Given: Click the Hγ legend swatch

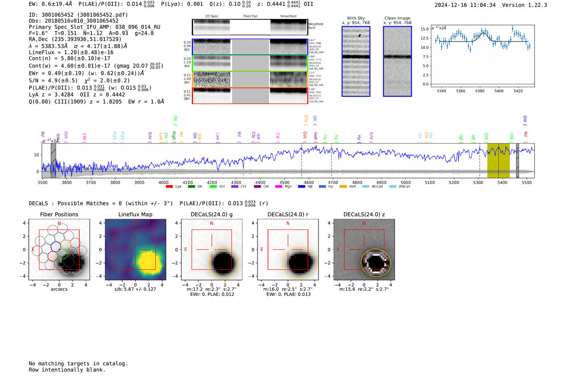Looking at the screenshot, I should point(322,187).
